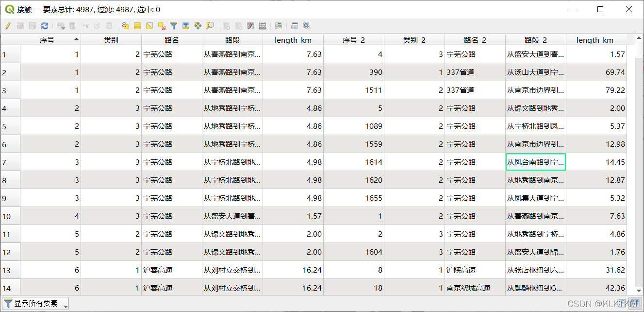Click the 路段 column header
Screen dimensions: 644x312
232,40
